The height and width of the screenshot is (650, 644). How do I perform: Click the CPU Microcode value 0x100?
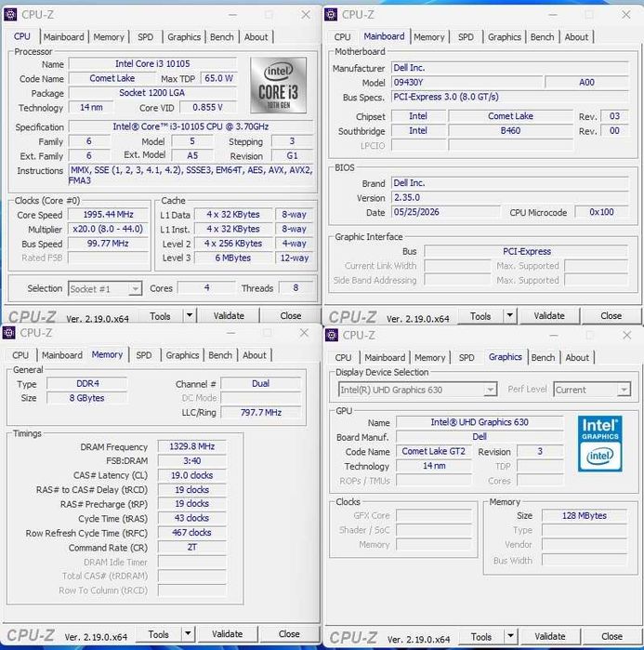click(601, 212)
